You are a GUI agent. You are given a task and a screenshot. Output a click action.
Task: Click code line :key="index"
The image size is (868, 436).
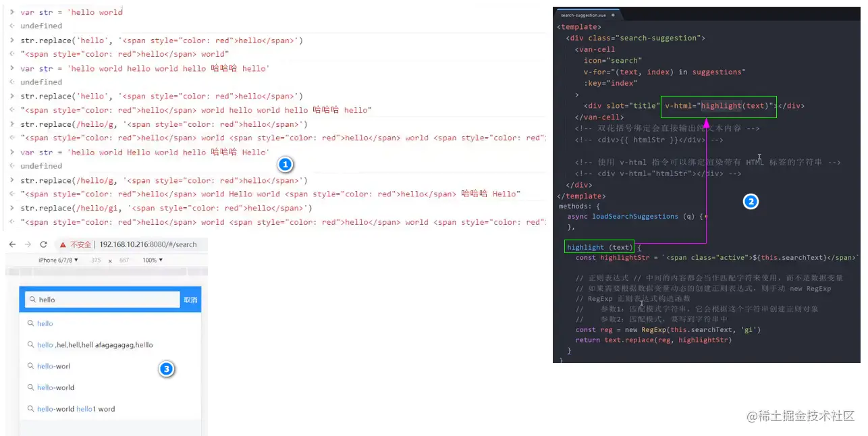[x=610, y=83]
